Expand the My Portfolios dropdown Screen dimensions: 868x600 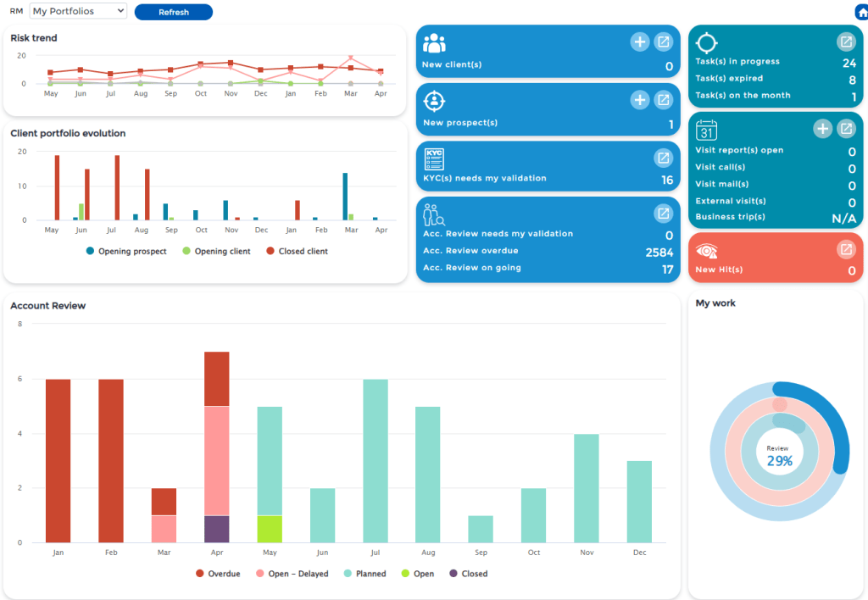(x=78, y=11)
